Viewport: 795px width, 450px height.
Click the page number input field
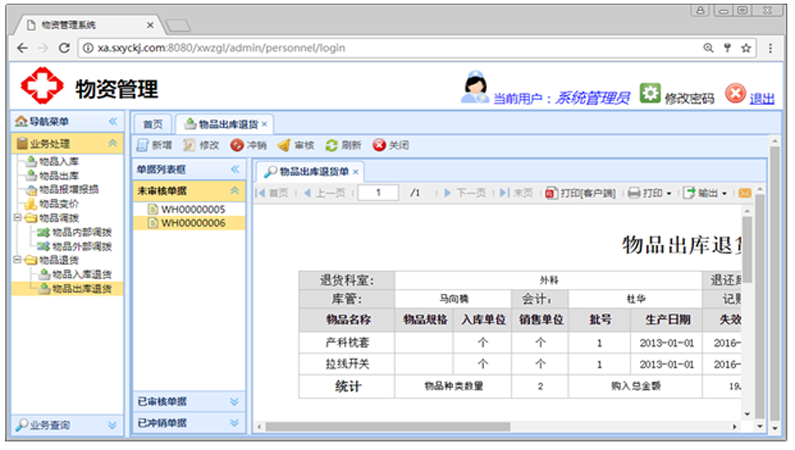[378, 193]
